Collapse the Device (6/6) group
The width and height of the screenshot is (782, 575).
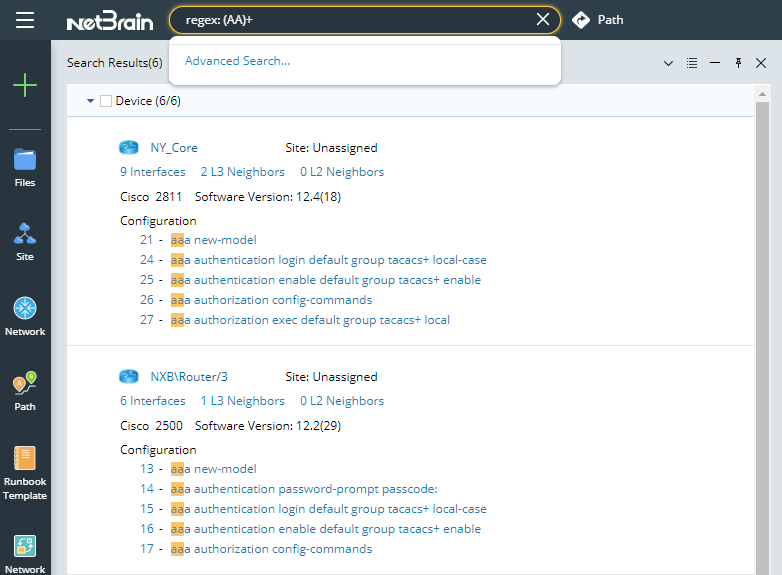(x=90, y=101)
